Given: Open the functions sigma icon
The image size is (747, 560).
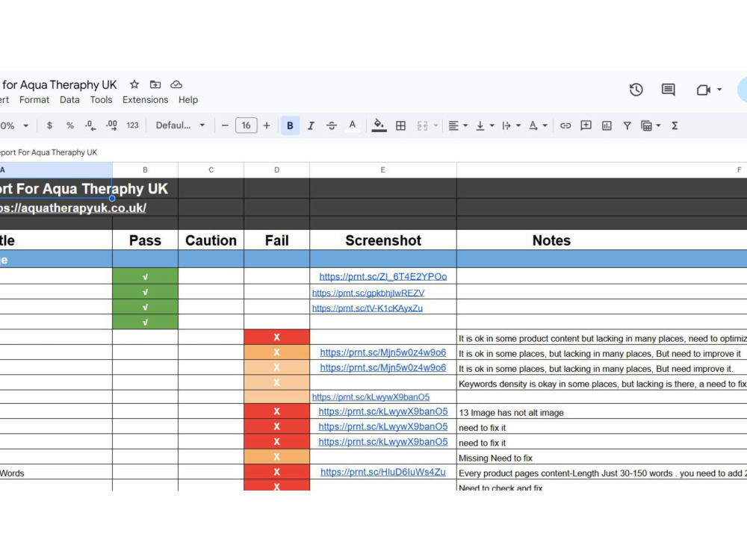Looking at the screenshot, I should tap(675, 125).
